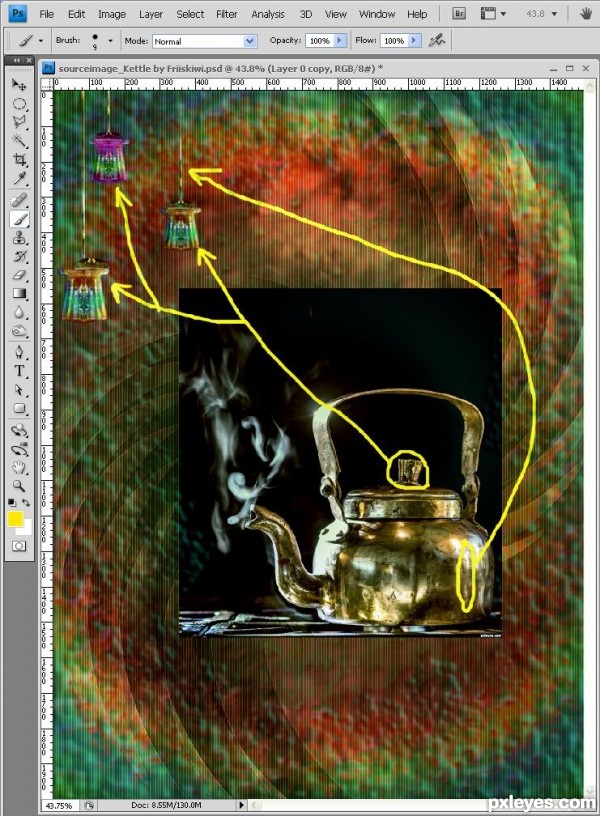Maximize the document window

569,68
